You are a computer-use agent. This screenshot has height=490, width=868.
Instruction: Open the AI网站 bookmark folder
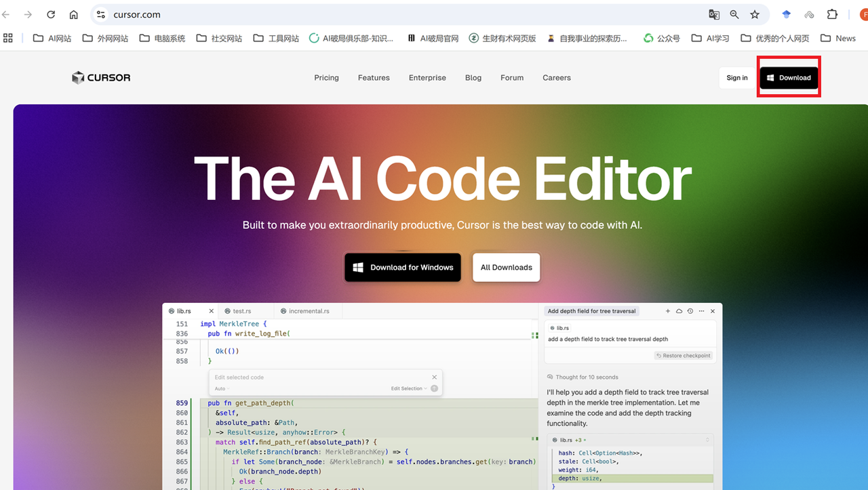click(52, 38)
